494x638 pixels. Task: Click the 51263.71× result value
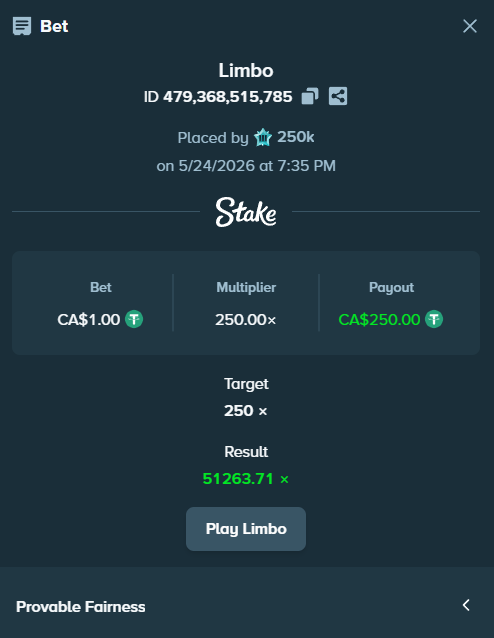tap(245, 479)
